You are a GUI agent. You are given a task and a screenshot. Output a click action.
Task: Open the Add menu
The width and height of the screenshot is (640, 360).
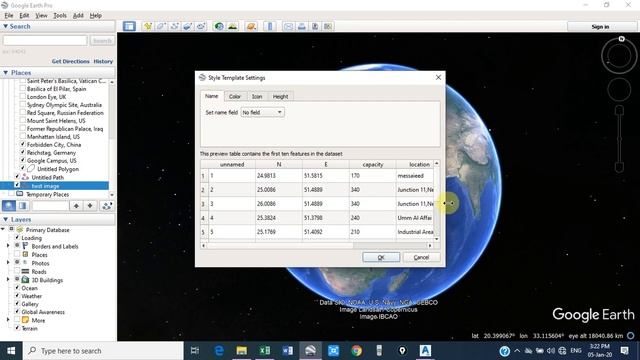78,15
